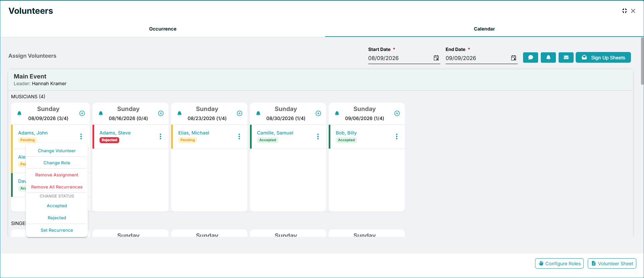
Task: Open options menu for Adams, Steve
Action: (160, 136)
